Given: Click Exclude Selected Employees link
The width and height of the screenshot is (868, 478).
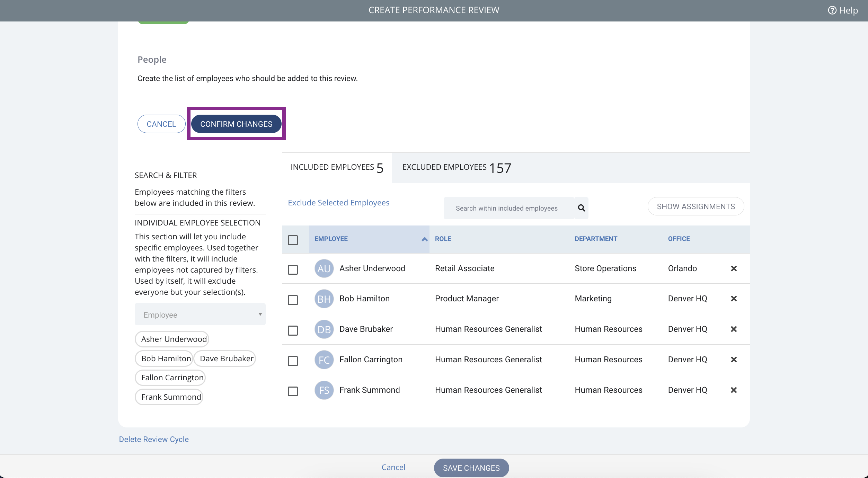Looking at the screenshot, I should [338, 203].
